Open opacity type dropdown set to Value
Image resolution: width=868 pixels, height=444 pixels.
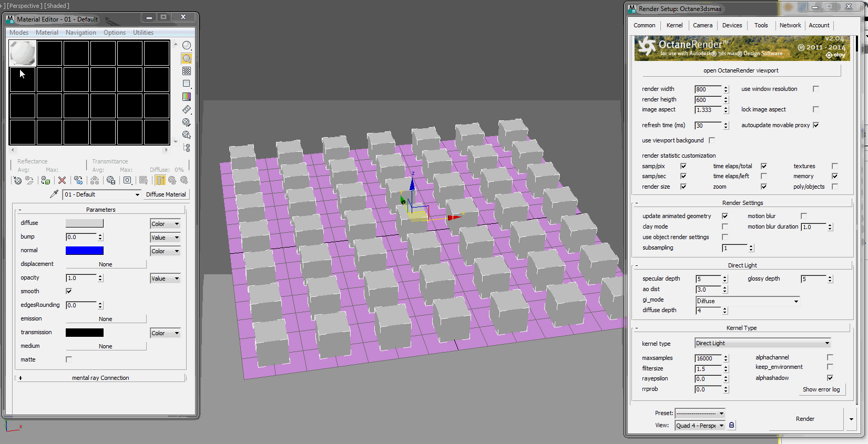[165, 278]
